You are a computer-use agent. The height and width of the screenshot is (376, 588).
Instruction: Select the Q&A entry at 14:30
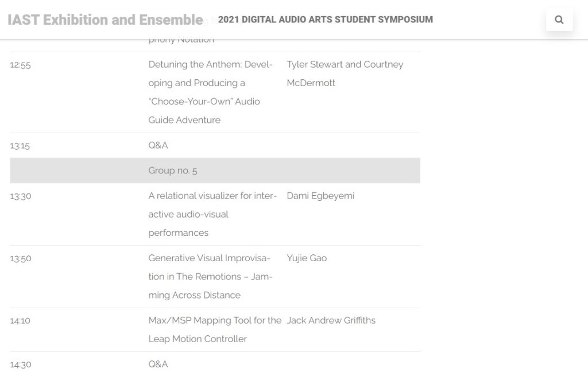click(x=158, y=364)
